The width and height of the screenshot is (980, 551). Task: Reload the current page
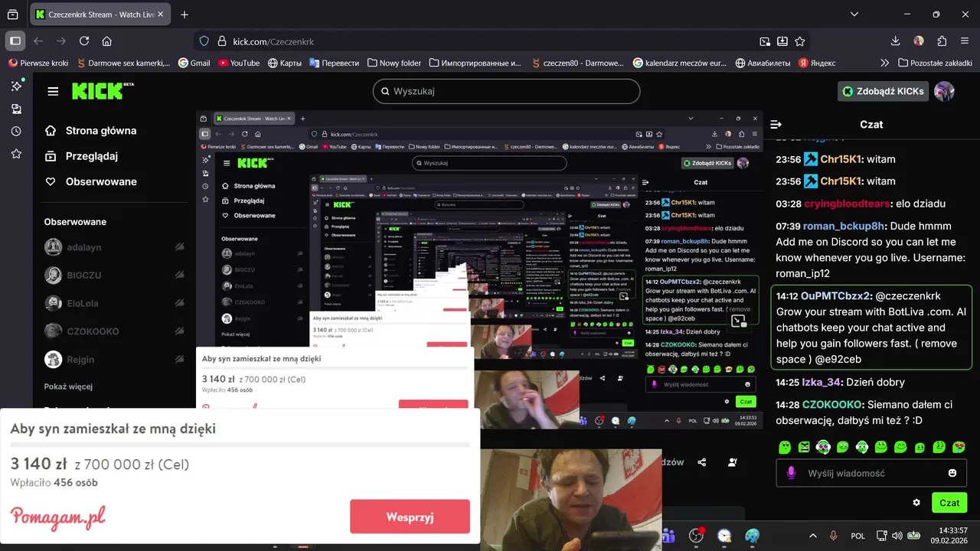tap(84, 41)
